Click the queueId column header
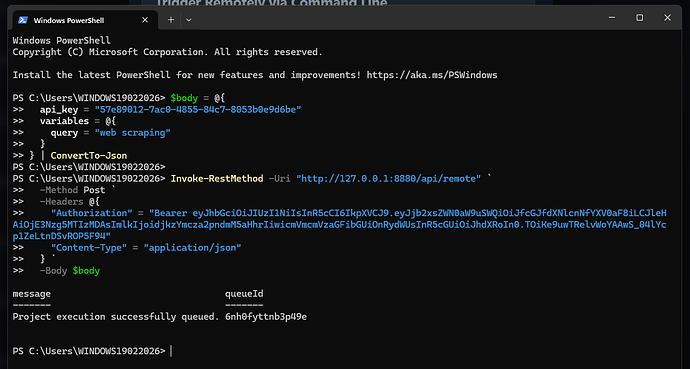 tap(244, 294)
